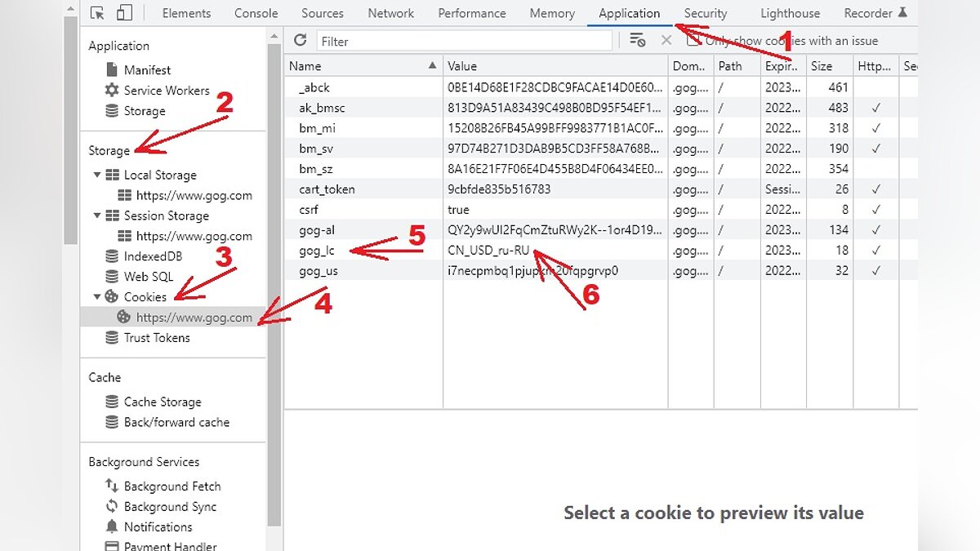Switch to the Network tab
The width and height of the screenshot is (980, 551).
click(x=390, y=13)
